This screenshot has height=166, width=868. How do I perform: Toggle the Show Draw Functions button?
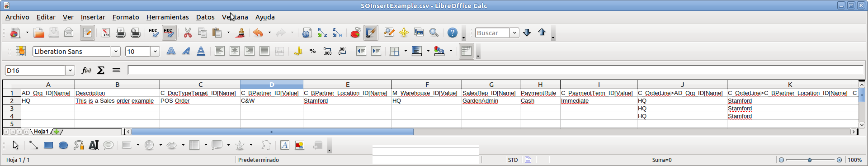pyautogui.click(x=371, y=33)
